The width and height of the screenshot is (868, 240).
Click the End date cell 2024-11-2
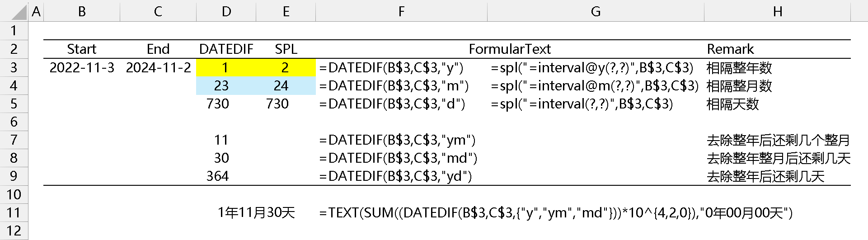158,68
